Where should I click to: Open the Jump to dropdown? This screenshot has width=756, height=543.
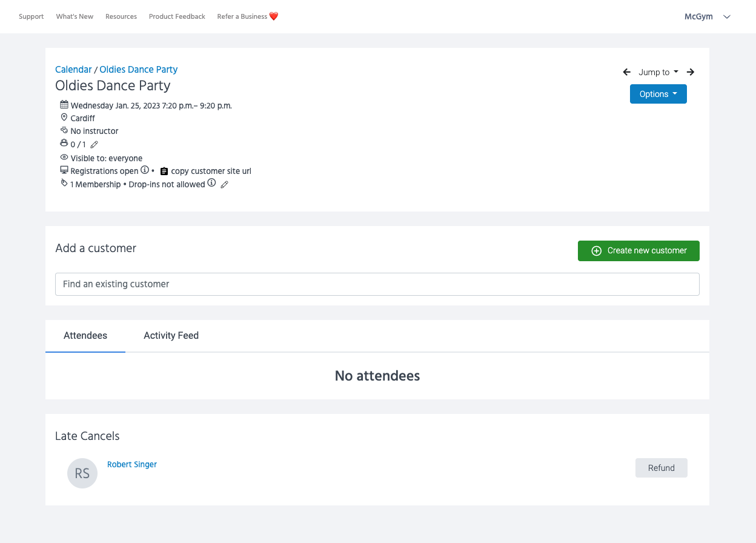coord(658,72)
